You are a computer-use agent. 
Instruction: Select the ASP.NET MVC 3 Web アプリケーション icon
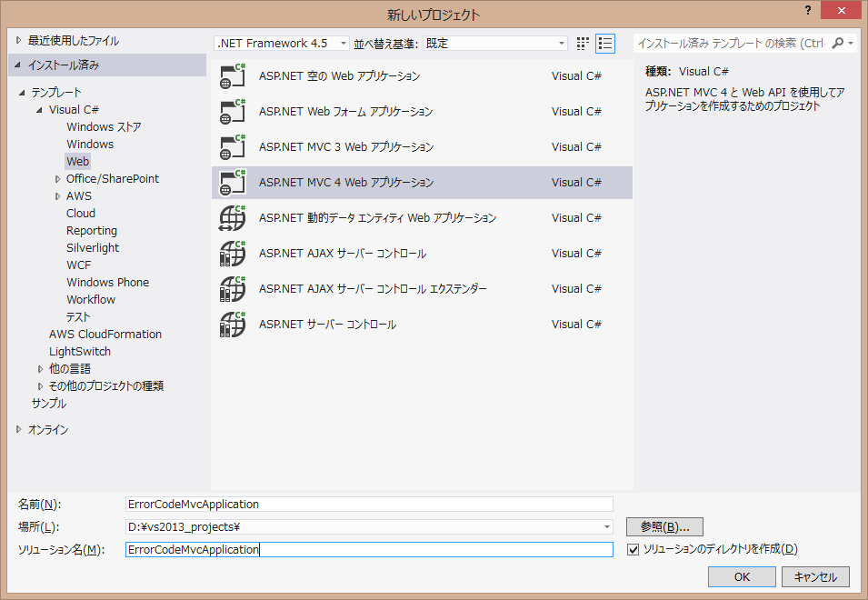[x=232, y=146]
